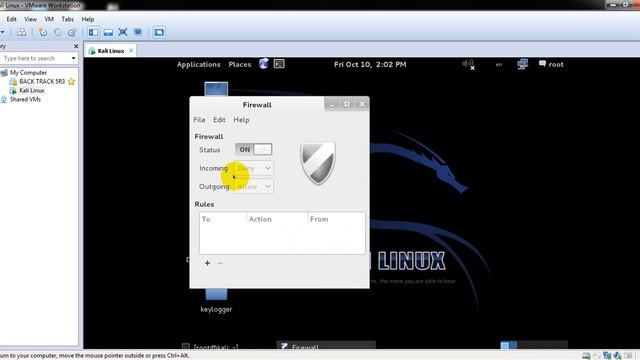640x360 pixels.
Task: Open VMware VM menu
Action: [x=49, y=19]
